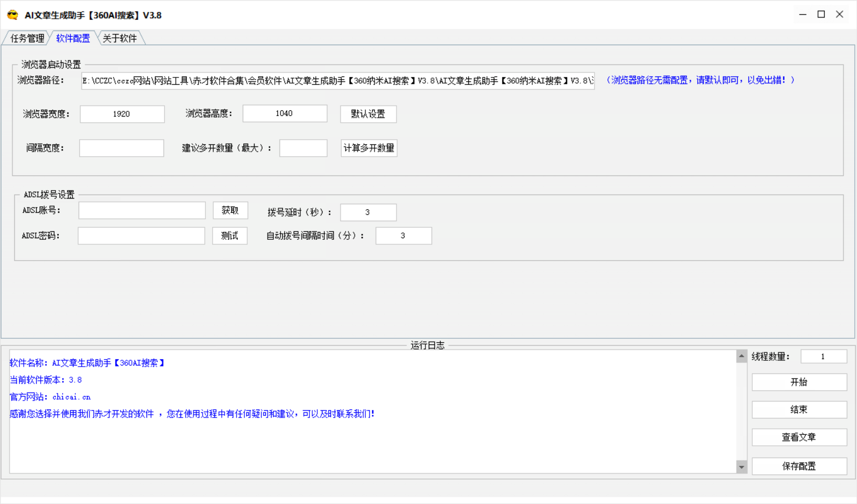Viewport: 857px width, 504px height.
Task: Click the log scrollbar up arrow
Action: (x=742, y=356)
